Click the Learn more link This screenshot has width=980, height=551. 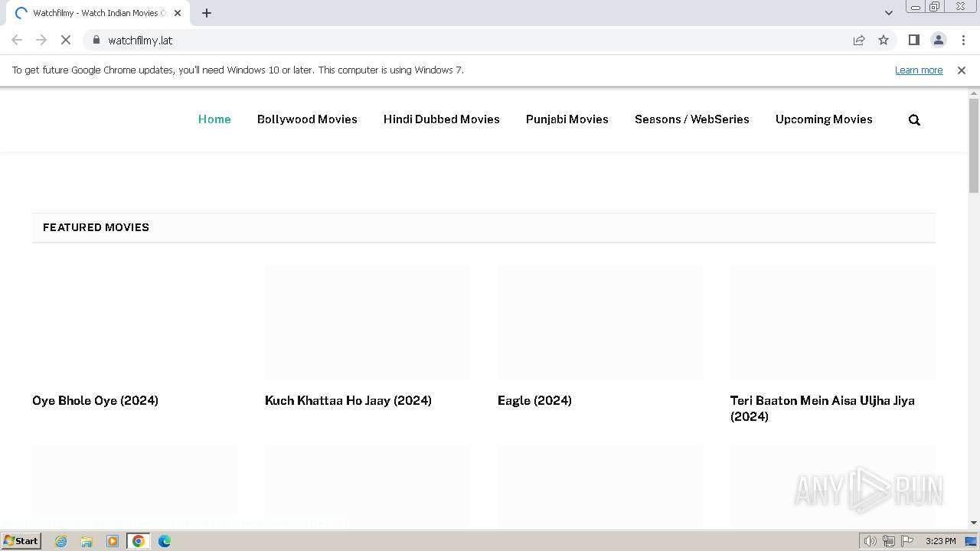[919, 70]
